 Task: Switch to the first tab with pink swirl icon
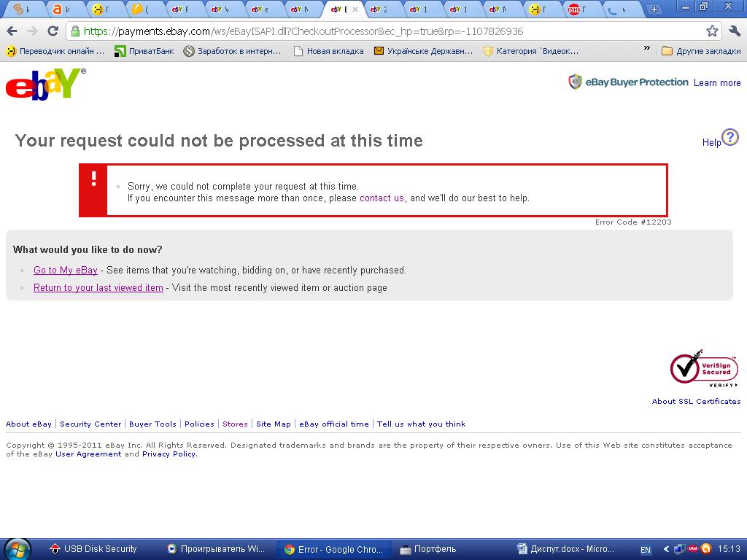click(x=25, y=9)
